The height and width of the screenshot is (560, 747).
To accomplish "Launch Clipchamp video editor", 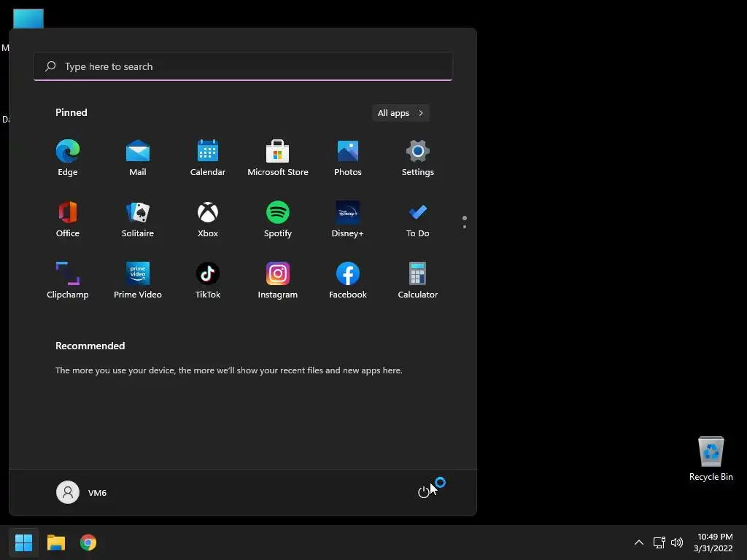I will 68,281.
